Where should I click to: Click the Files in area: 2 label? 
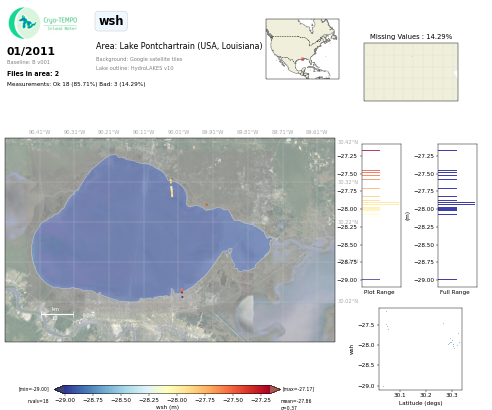point(33,73)
